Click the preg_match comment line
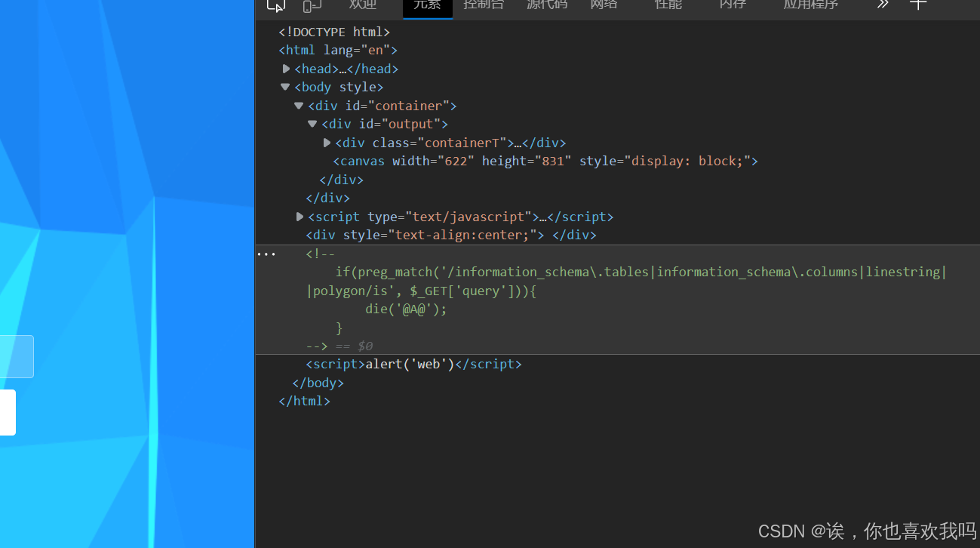The height and width of the screenshot is (548, 980). [x=641, y=272]
